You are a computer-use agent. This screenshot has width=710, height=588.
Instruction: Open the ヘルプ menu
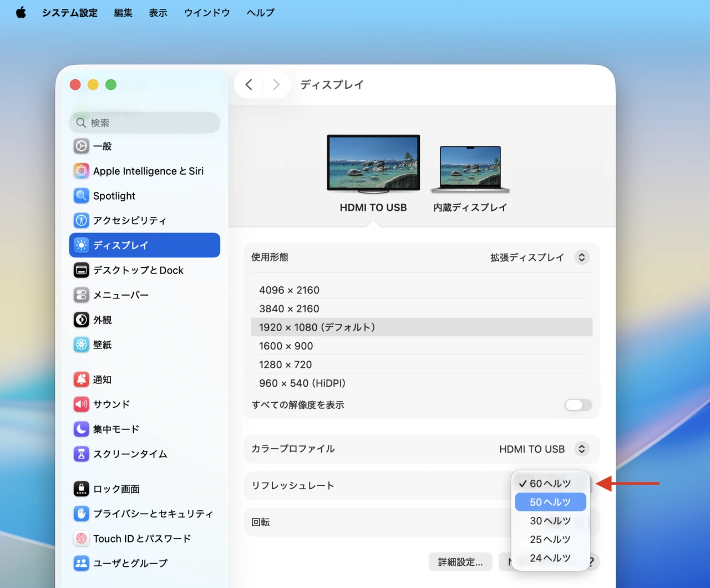click(x=259, y=13)
